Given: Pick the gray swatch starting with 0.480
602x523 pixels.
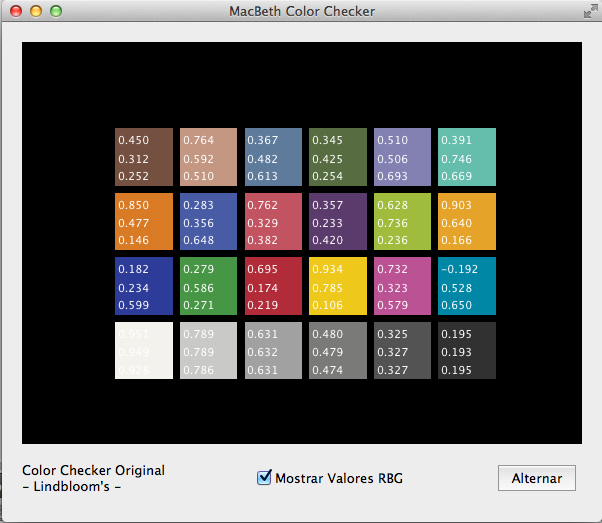Looking at the screenshot, I should (338, 351).
